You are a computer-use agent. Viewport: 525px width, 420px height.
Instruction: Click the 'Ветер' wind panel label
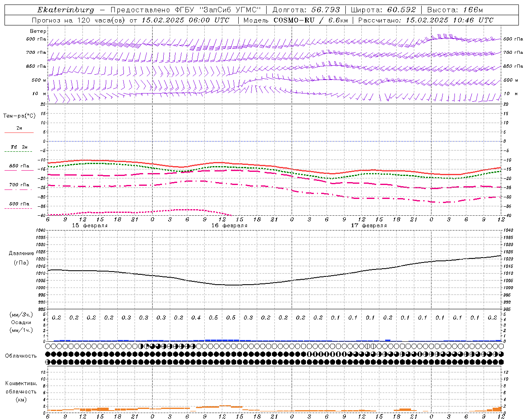click(x=38, y=31)
